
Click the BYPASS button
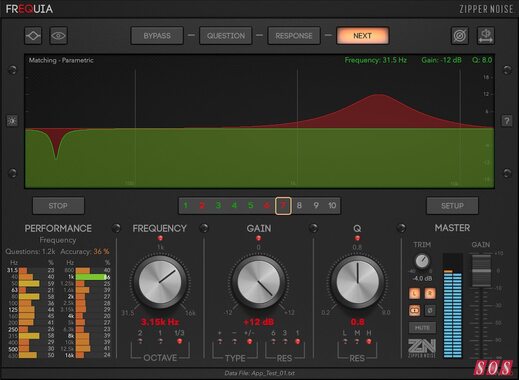[157, 36]
